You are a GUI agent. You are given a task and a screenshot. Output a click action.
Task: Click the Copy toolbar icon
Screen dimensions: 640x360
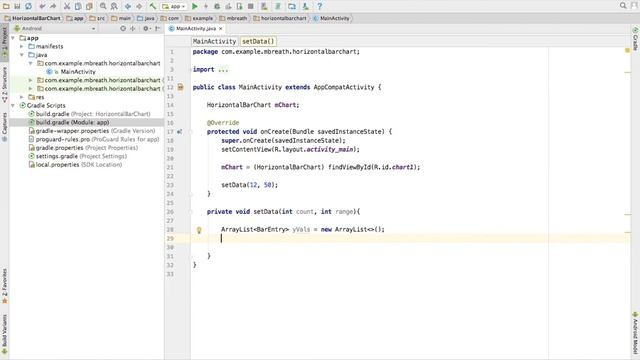tap(78, 6)
